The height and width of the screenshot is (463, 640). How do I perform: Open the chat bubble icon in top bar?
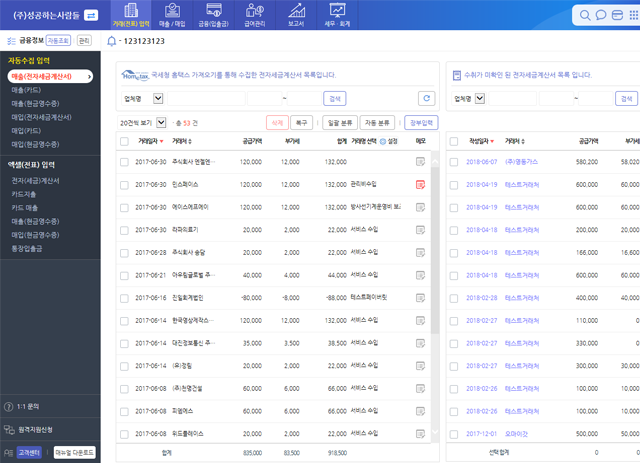click(601, 16)
